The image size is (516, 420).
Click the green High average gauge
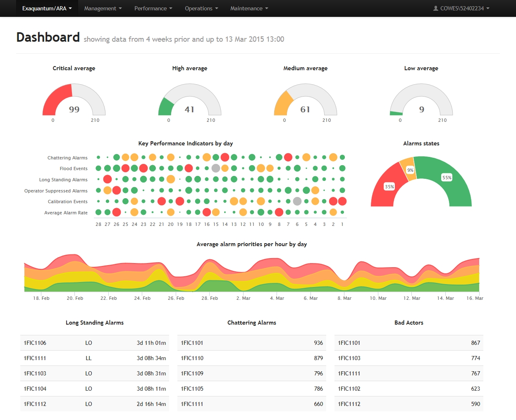pos(165,107)
